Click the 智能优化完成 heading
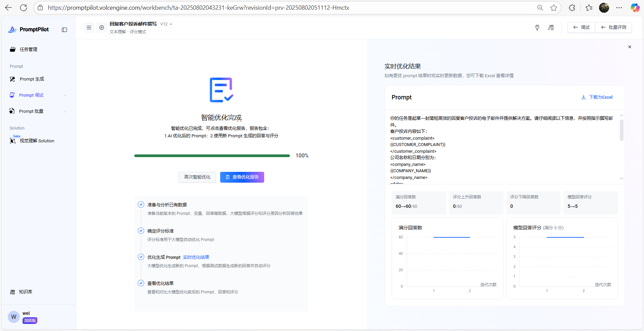 221,117
